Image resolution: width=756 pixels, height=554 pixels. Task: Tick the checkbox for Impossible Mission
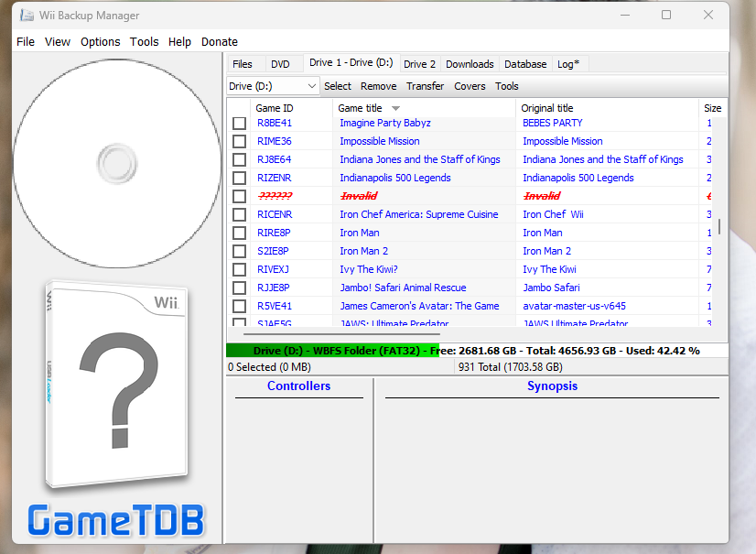(x=239, y=141)
